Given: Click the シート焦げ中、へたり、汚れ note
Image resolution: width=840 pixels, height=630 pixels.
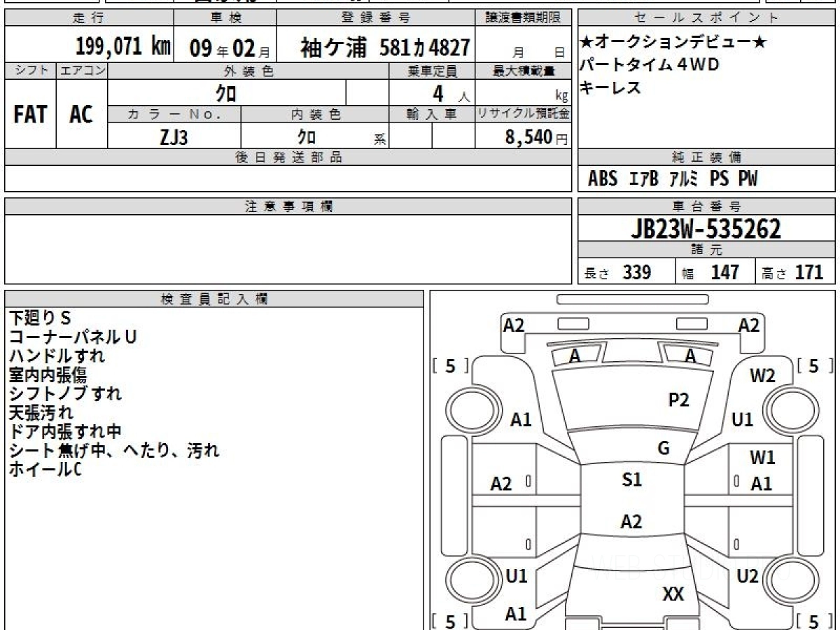Looking at the screenshot, I should (x=113, y=451).
